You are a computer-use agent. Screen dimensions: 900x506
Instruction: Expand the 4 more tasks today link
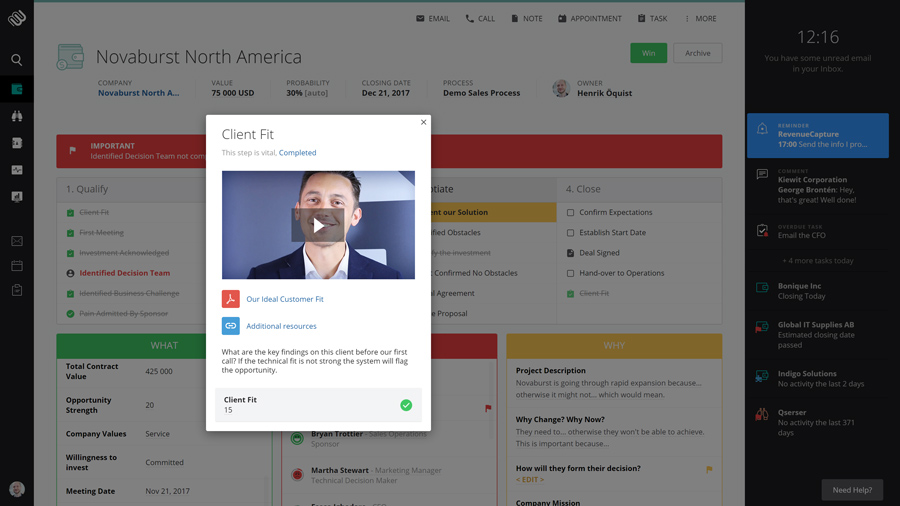[817, 260]
